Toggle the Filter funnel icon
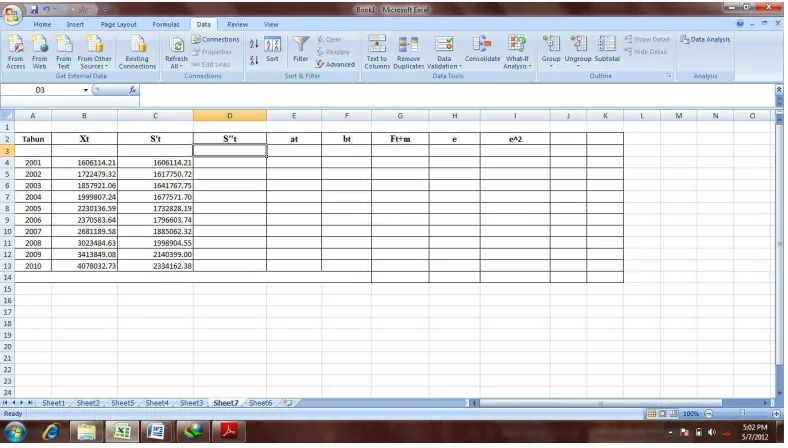 301,49
